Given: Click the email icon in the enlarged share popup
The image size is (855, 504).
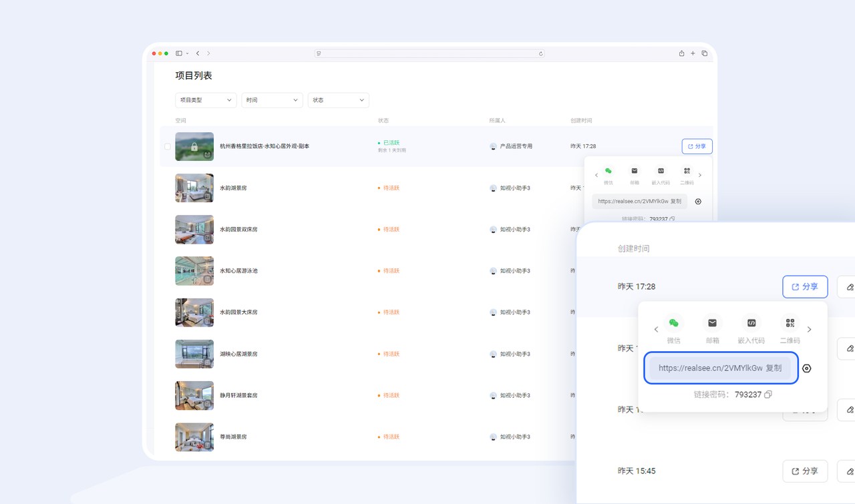Looking at the screenshot, I should tap(712, 323).
